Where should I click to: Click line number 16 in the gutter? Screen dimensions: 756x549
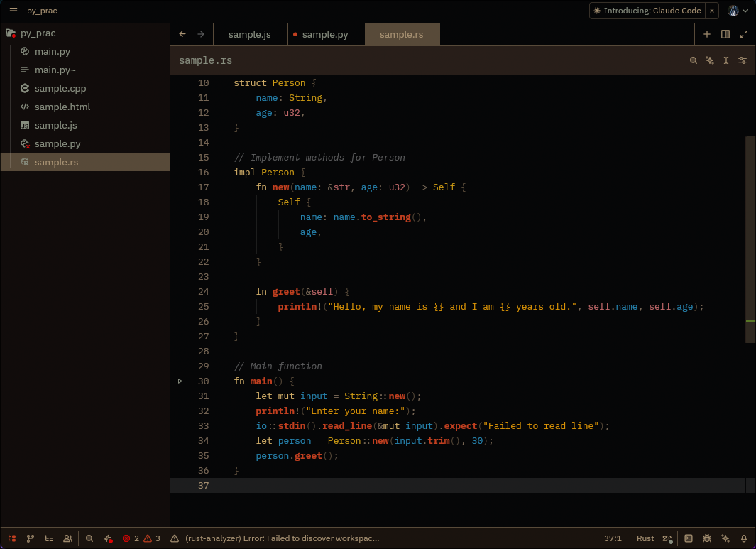click(204, 172)
